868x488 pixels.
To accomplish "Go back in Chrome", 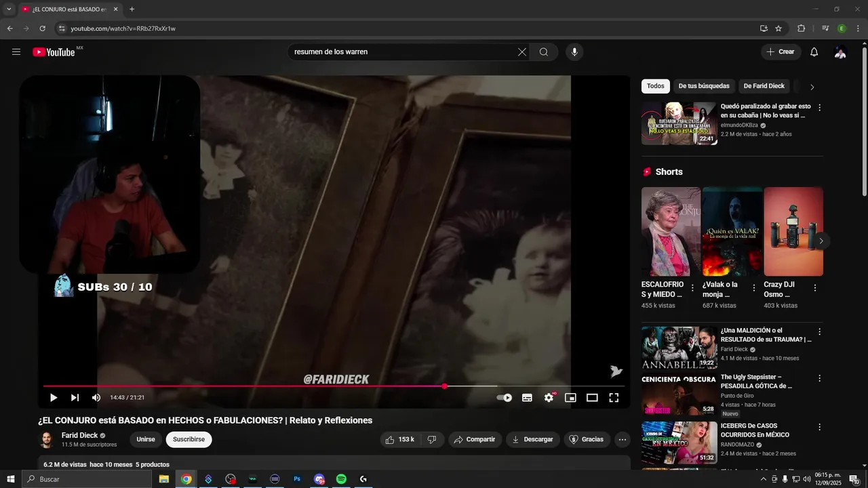I will click(x=10, y=28).
